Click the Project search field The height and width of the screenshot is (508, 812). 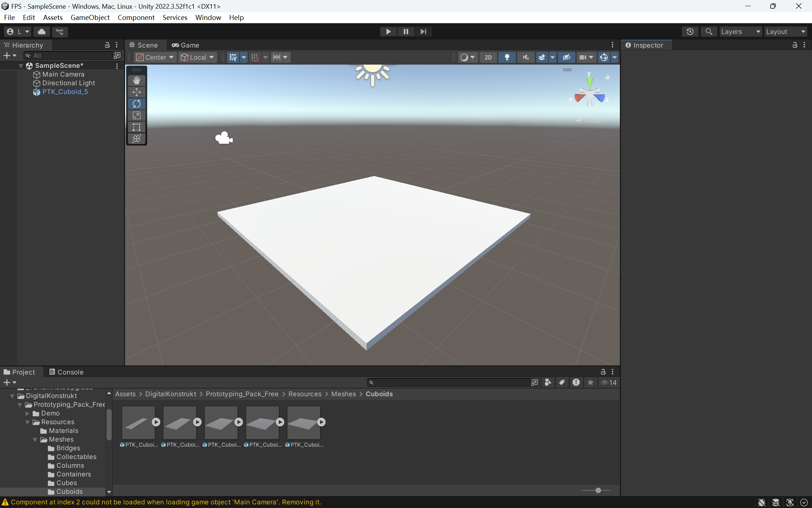449,382
